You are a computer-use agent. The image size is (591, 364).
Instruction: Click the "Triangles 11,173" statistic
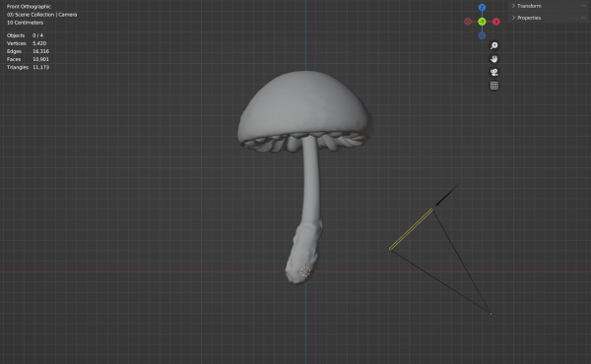(28, 67)
